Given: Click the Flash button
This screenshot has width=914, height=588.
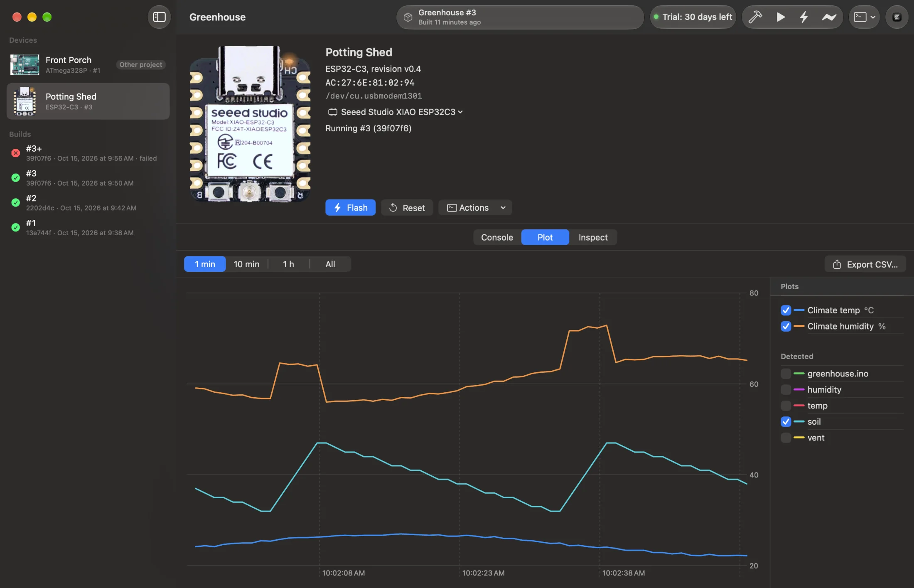Looking at the screenshot, I should pos(350,207).
